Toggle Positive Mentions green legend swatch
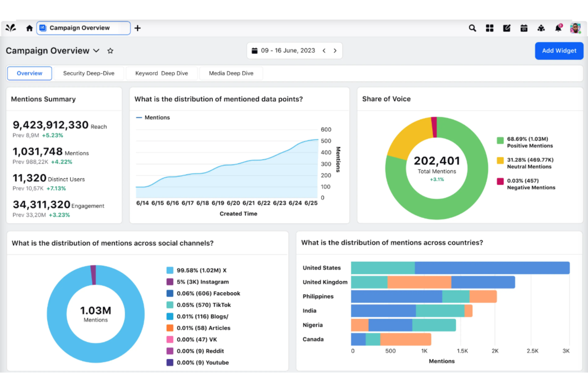Image resolution: width=588 pixels, height=392 pixels. click(x=500, y=140)
